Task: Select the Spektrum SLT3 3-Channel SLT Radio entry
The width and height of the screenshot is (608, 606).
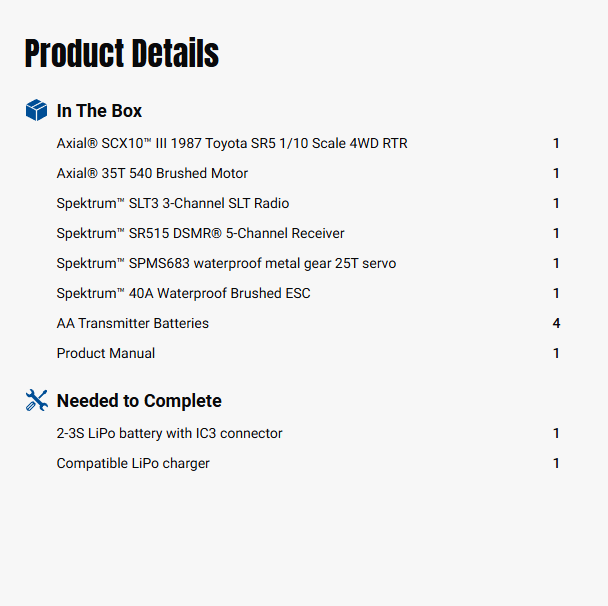Action: (173, 204)
